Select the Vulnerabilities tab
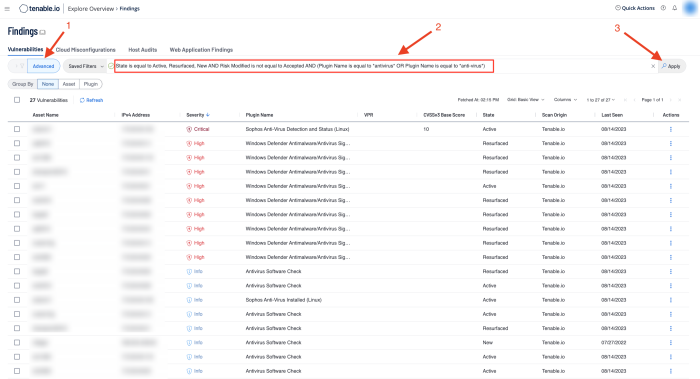 tap(25, 50)
